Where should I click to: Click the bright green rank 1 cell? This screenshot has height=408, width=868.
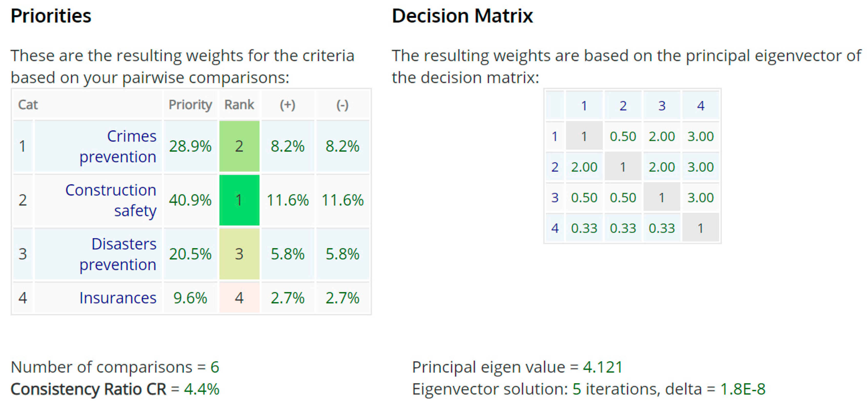(x=239, y=200)
